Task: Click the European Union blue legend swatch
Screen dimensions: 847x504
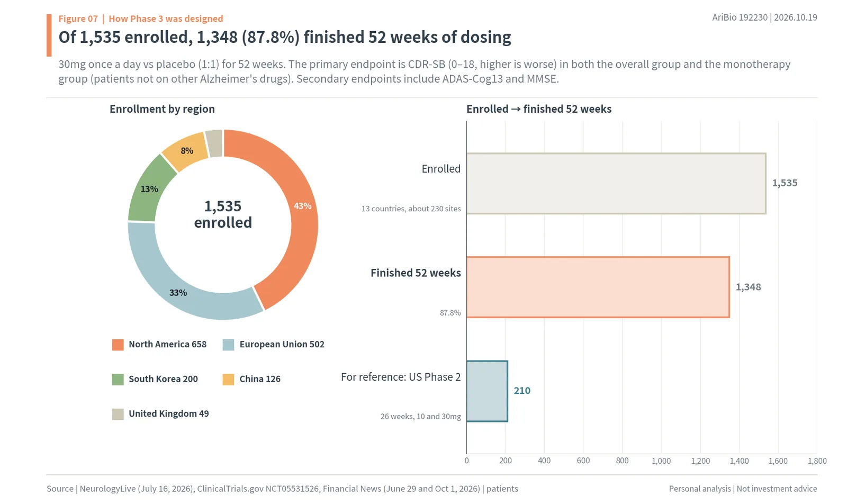Action: click(x=229, y=345)
